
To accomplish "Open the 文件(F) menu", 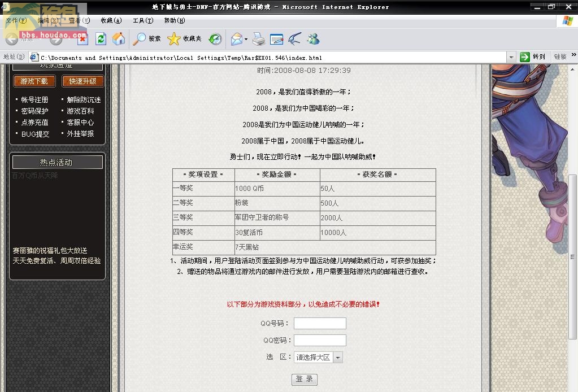I will tap(16, 21).
